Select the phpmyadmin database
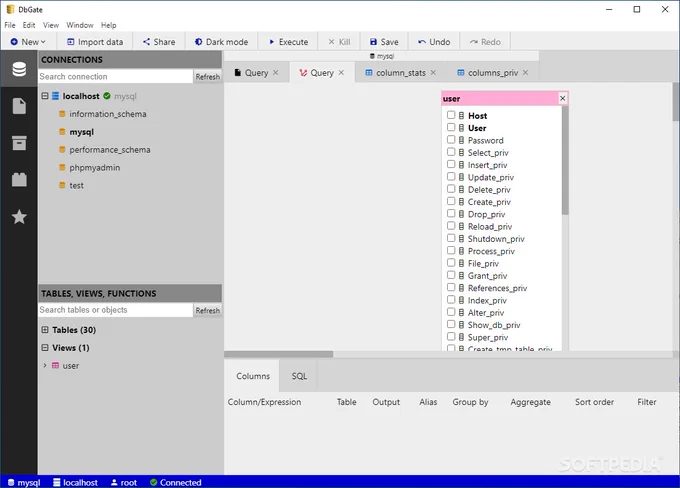The image size is (680, 488). pos(95,167)
